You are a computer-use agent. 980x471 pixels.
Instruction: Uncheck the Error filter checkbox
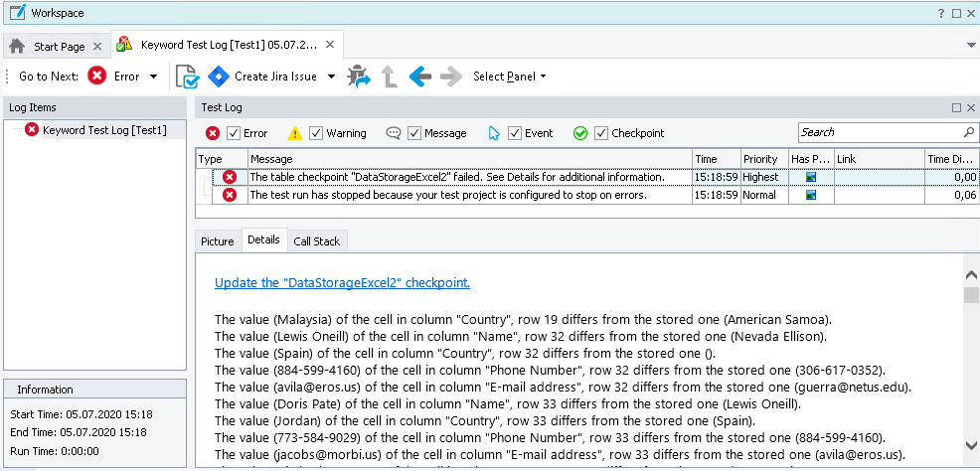point(234,133)
